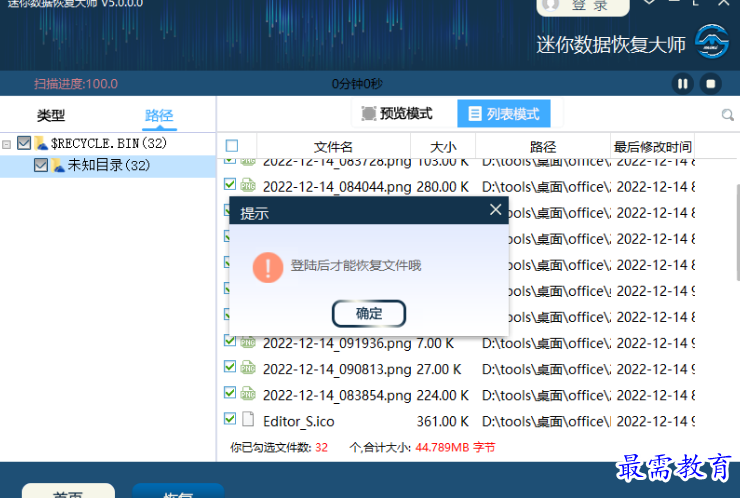Click the 361.00 K size cell
The height and width of the screenshot is (498, 740).
(443, 421)
